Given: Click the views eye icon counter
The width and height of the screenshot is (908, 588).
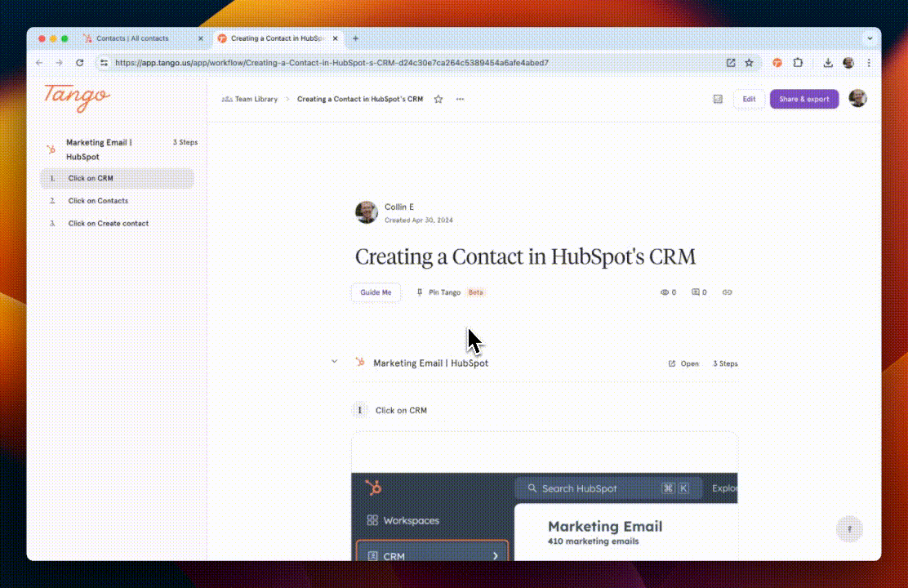Looking at the screenshot, I should coord(668,292).
